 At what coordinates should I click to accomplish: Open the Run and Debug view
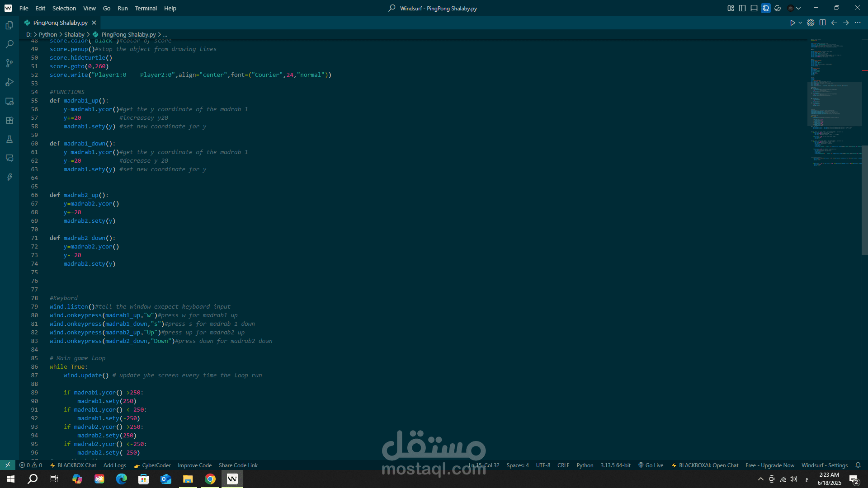(9, 82)
